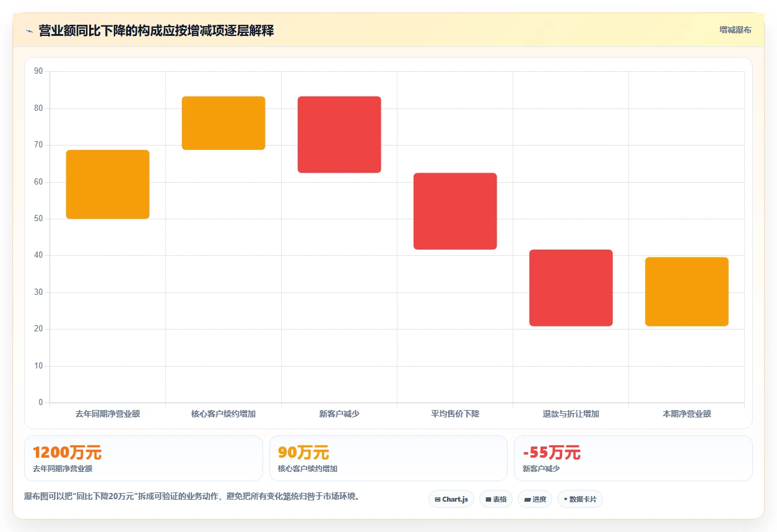The height and width of the screenshot is (532, 777).
Task: Click the x-axis label 新客户减少
Action: (x=339, y=414)
